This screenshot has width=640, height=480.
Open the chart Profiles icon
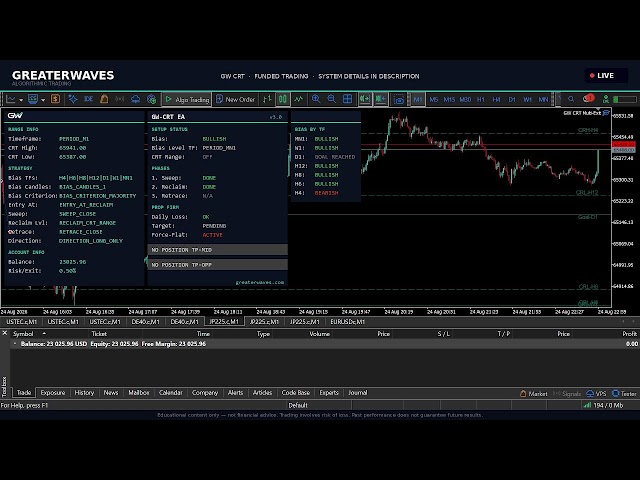(33, 99)
